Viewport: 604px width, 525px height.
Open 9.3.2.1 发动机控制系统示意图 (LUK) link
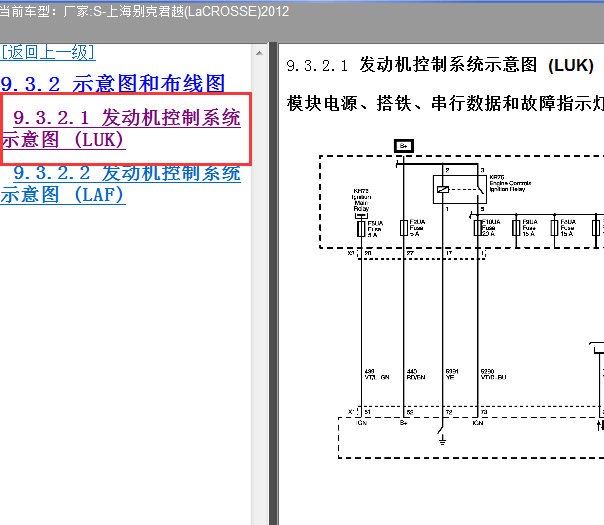coord(122,129)
